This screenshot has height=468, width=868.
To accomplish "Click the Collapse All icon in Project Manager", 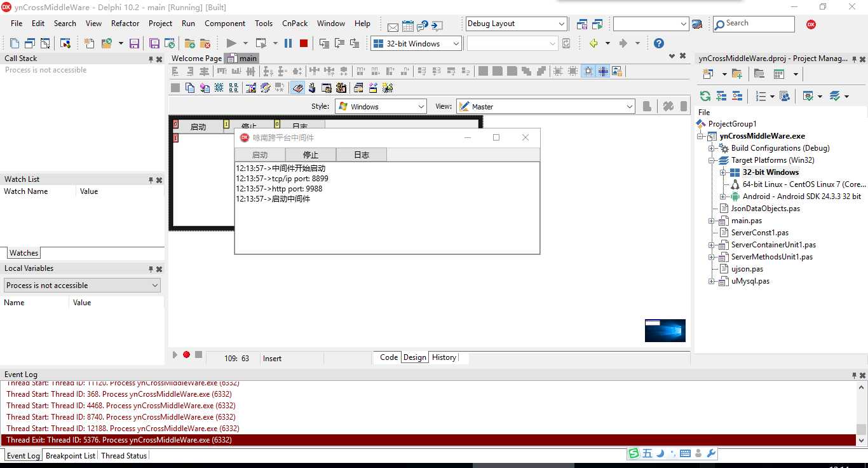I will pyautogui.click(x=737, y=96).
